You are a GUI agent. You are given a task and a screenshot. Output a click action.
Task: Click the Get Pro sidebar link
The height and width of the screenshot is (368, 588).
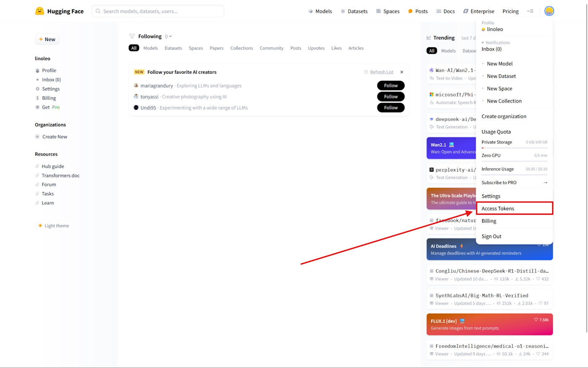click(x=51, y=107)
